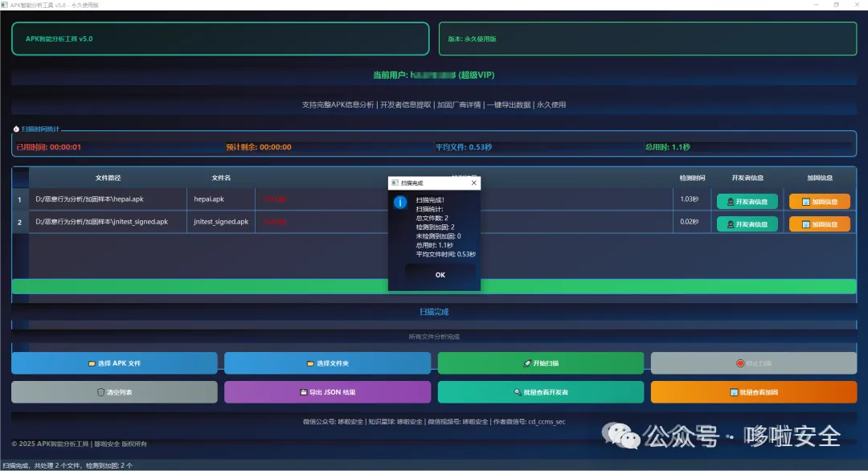Screen dimensions: 868x471
Task: Click 预计剩余: 00:00:00 label
Action: (x=259, y=147)
